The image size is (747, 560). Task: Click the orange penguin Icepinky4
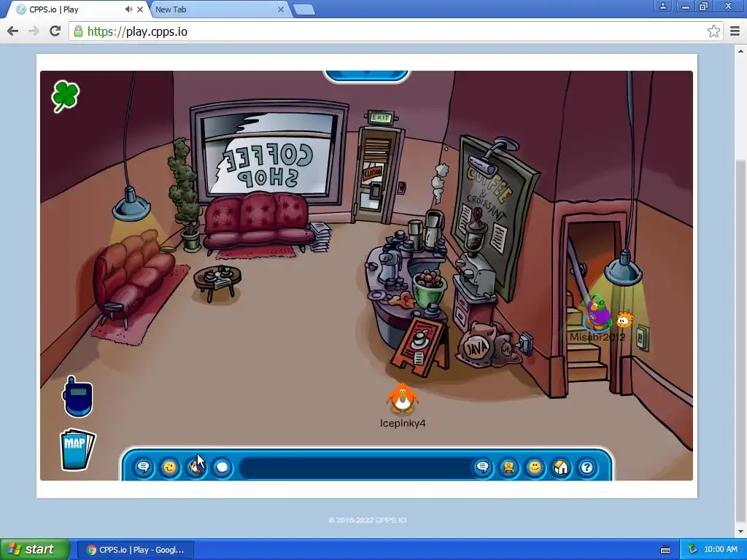click(x=403, y=399)
